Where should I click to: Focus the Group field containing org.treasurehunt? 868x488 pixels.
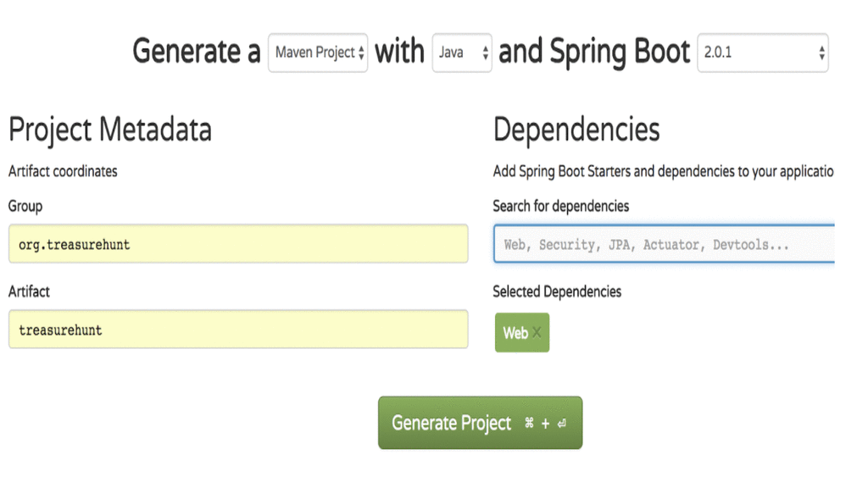click(238, 245)
